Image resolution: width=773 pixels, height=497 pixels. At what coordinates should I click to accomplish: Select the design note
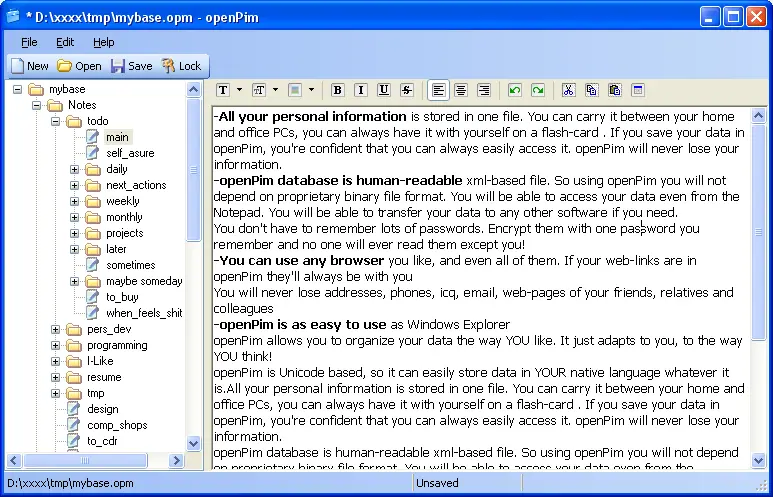103,409
